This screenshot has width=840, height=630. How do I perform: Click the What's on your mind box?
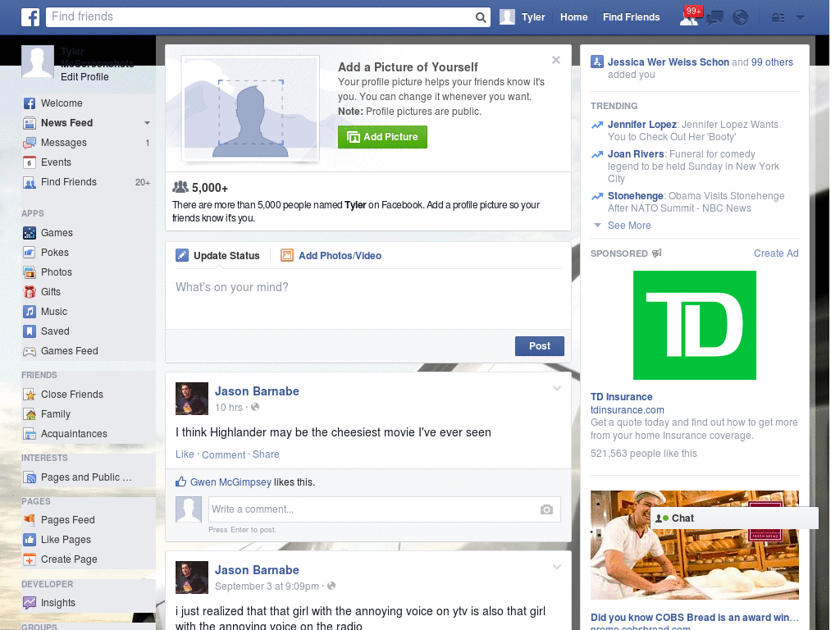[x=368, y=299]
